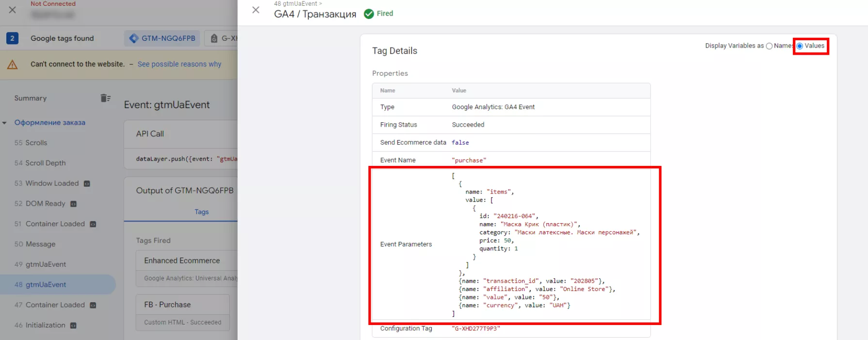
Task: Select event 52 DOM Ready
Action: click(40, 204)
